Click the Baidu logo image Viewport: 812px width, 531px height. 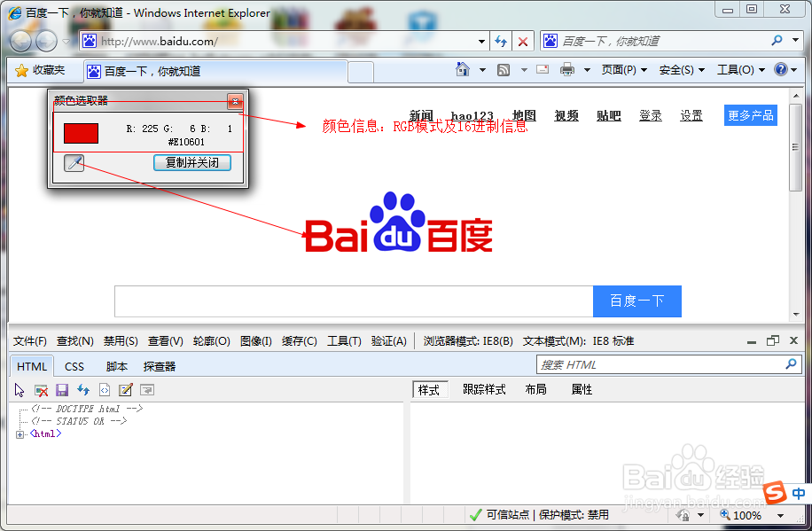pyautogui.click(x=398, y=223)
